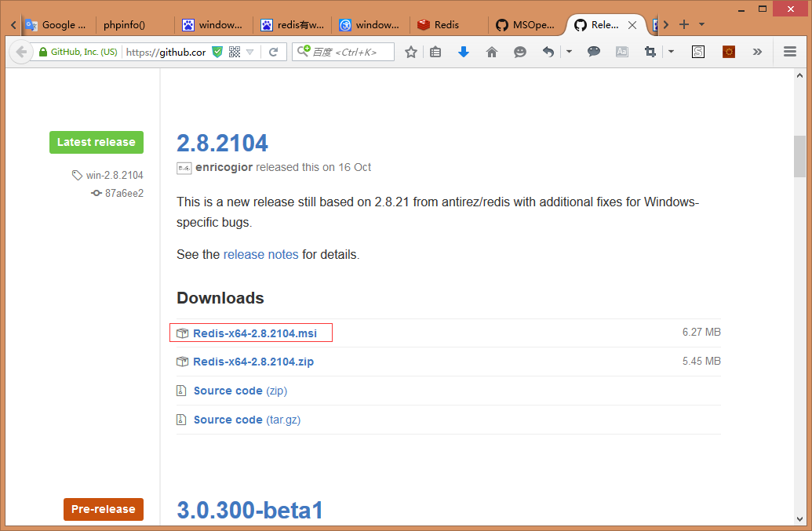Viewport: 812px width, 531px height.
Task: Click into the Baidu search box
Action: click(x=344, y=52)
